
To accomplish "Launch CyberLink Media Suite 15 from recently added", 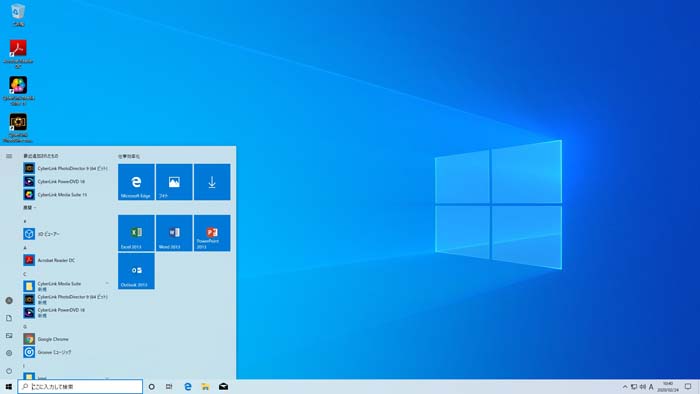I will [x=66, y=195].
